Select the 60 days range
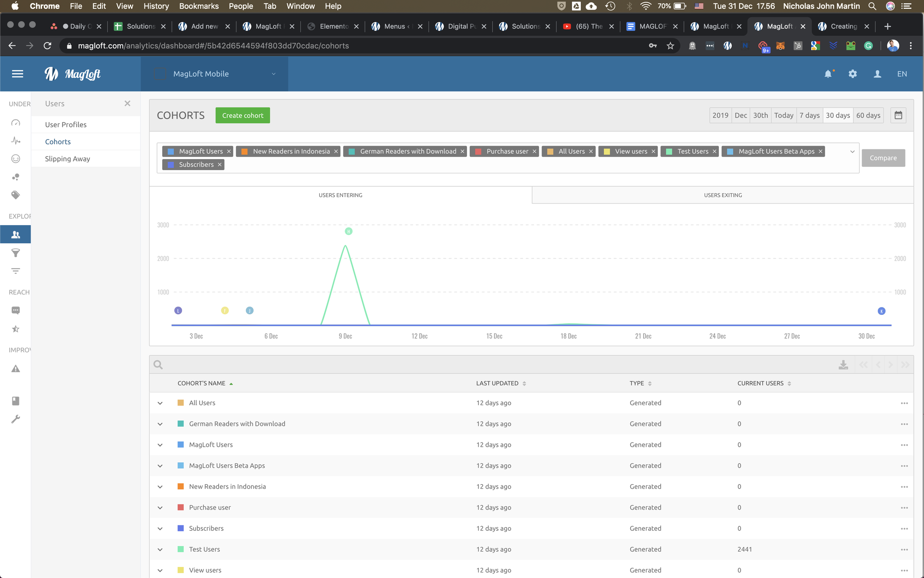924x578 pixels. [x=868, y=115]
